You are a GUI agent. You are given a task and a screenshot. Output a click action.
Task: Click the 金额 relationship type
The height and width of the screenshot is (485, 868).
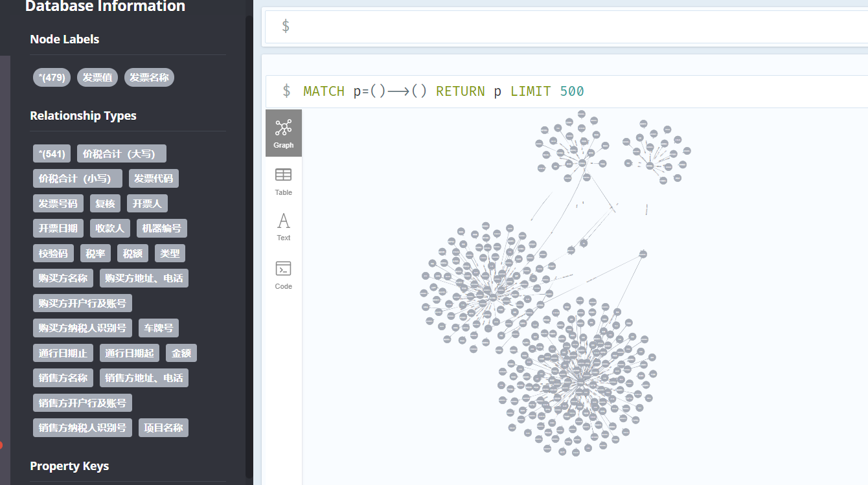181,352
